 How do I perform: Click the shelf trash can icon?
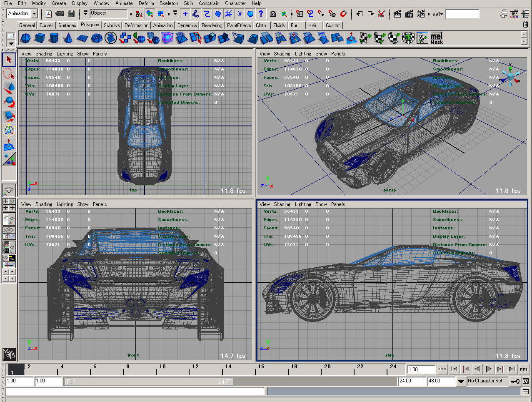(525, 25)
